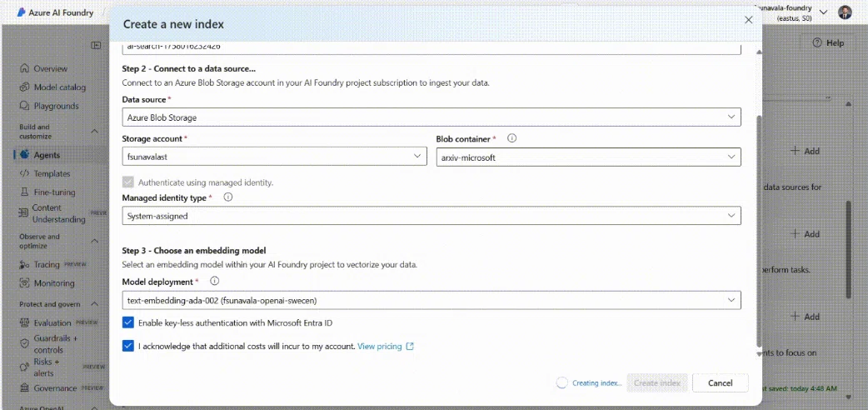The height and width of the screenshot is (410, 868).
Task: Click the Cancel button
Action: [x=721, y=382]
